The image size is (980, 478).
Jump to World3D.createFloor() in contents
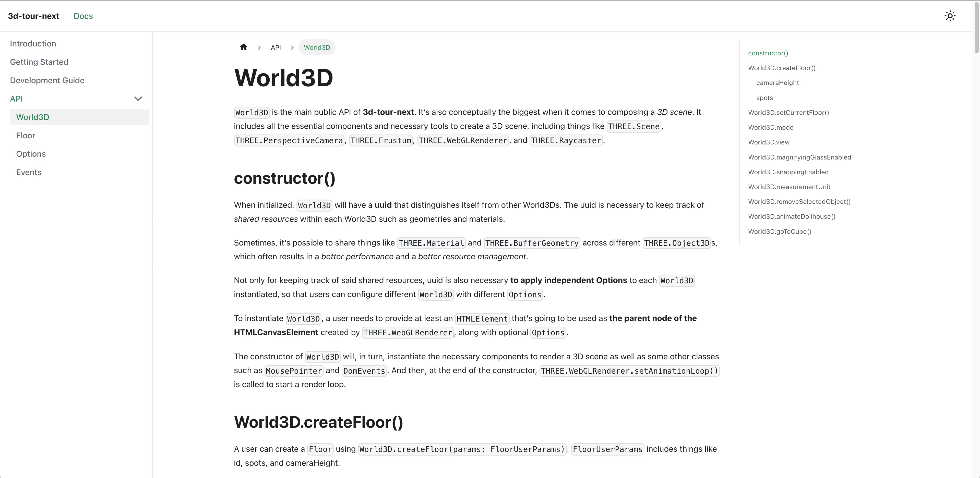pos(782,68)
